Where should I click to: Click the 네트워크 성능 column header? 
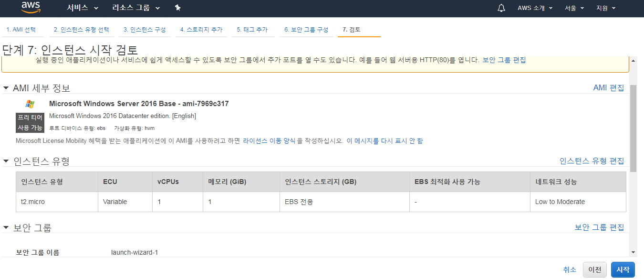click(x=578, y=182)
